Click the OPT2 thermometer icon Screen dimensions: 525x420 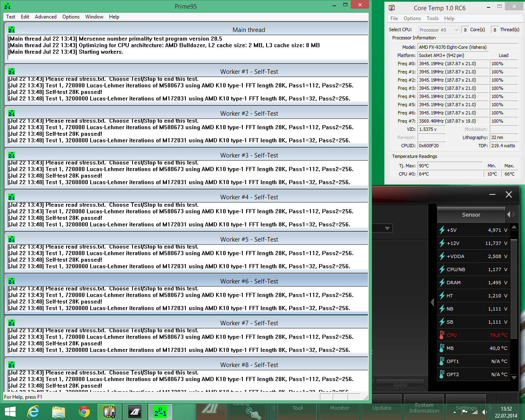(442, 374)
